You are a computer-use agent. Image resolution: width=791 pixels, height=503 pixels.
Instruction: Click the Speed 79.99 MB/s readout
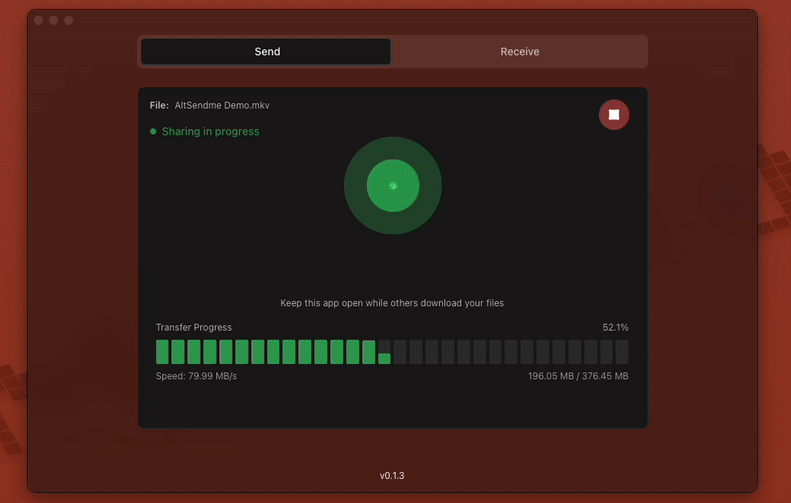[x=196, y=376]
